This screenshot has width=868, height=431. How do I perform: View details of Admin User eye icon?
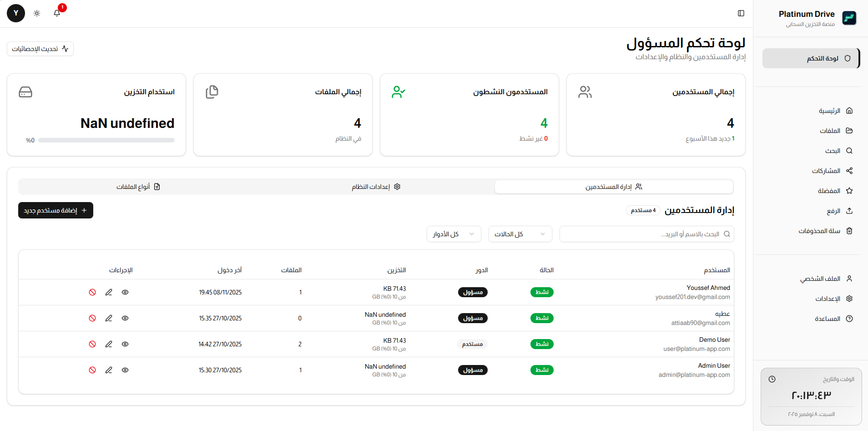pos(125,370)
